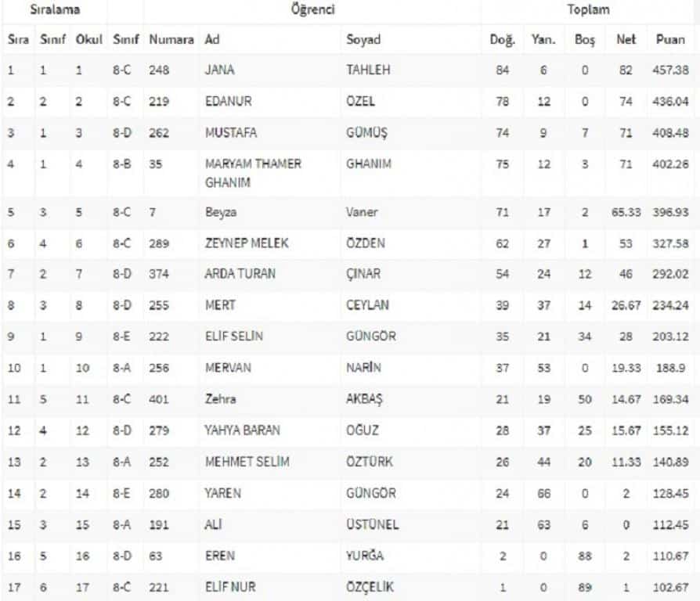Click the Öğrenci group header
The height and width of the screenshot is (601, 700).
click(312, 11)
